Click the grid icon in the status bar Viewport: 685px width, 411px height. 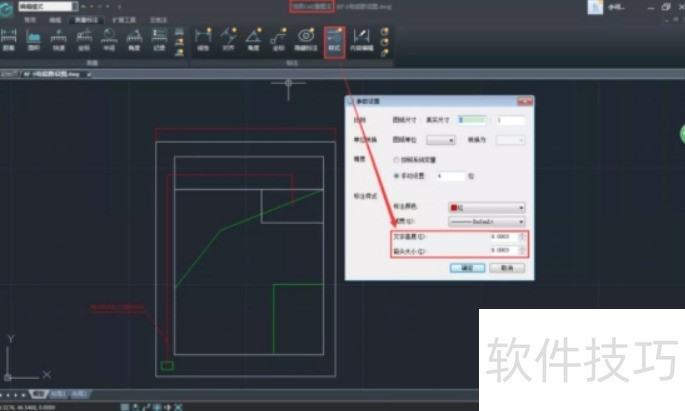(x=125, y=407)
